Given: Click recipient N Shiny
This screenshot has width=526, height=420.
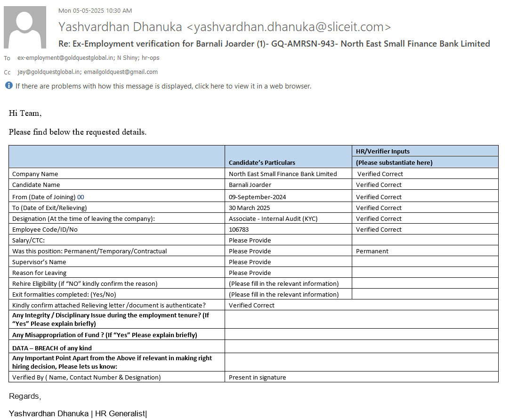Looking at the screenshot, I should point(128,58).
